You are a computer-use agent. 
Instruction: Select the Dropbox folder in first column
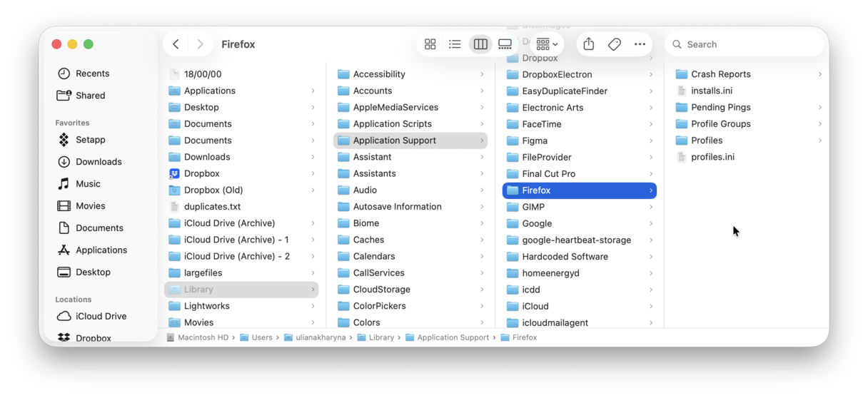point(241,173)
